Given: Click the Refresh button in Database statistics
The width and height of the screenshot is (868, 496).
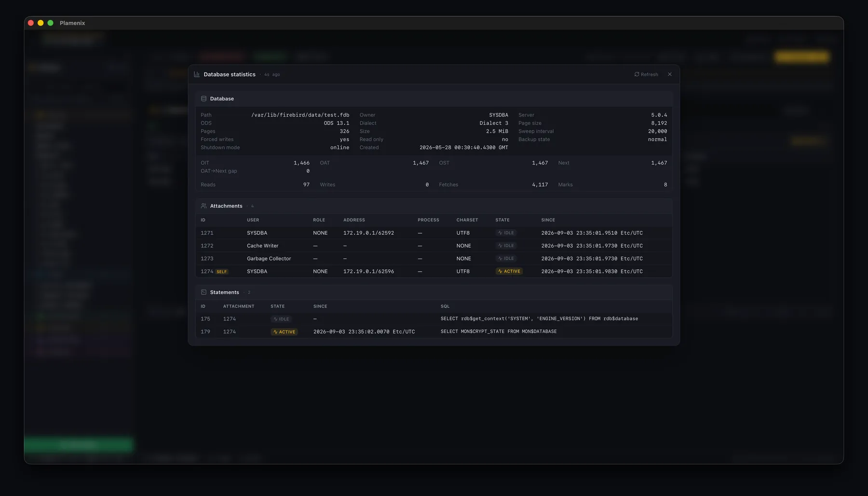Looking at the screenshot, I should click(x=646, y=74).
